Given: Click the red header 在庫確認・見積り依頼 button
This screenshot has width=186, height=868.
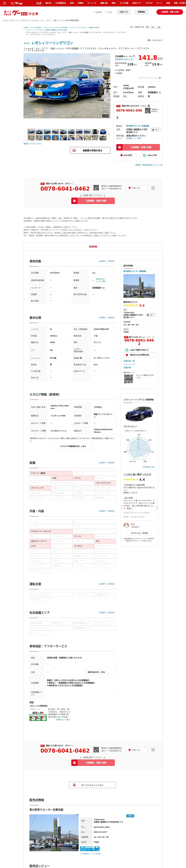Looking at the screenshot, I should (170, 12).
